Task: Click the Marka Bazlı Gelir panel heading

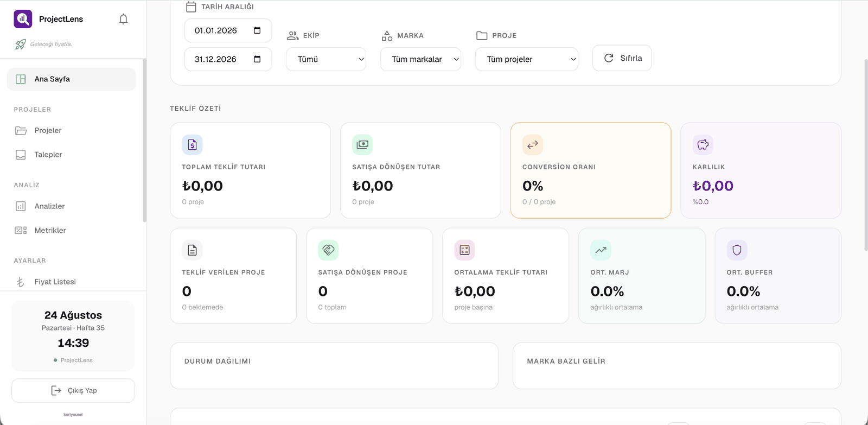Action: 566,361
